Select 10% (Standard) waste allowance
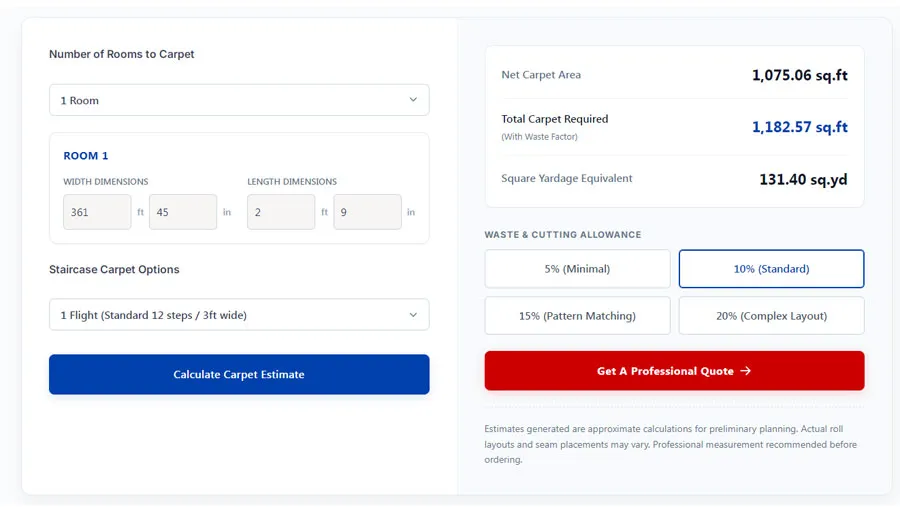Viewport: 900px width, 507px height. pos(771,269)
